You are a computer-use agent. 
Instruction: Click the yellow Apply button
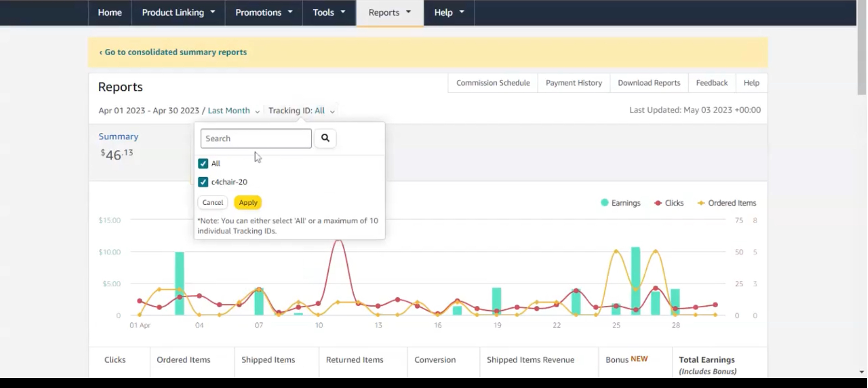coord(248,202)
